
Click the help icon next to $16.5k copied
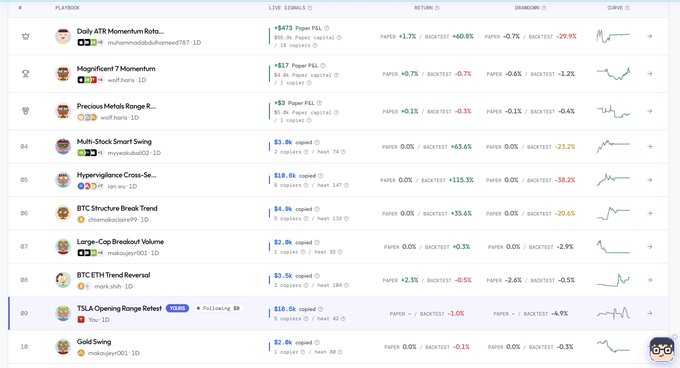click(320, 309)
